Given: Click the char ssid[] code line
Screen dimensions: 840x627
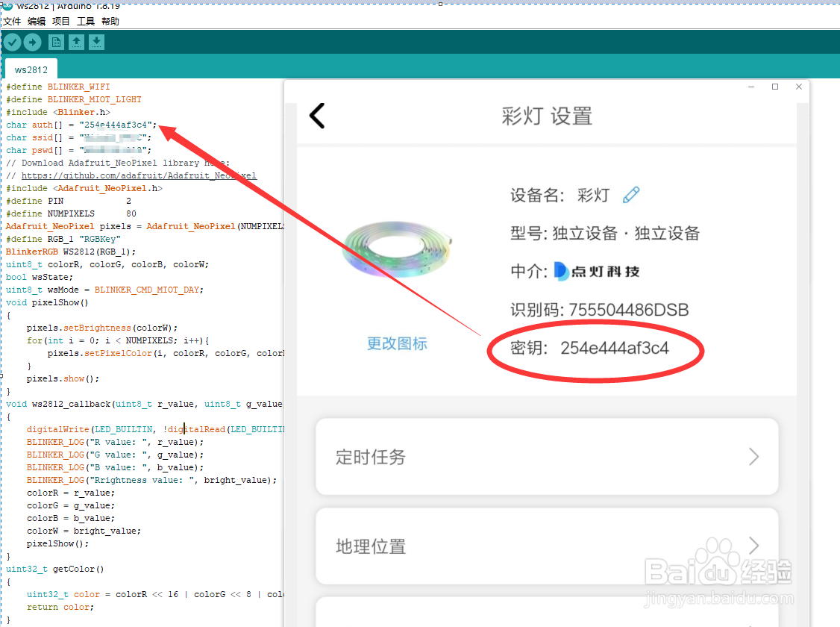Looking at the screenshot, I should pos(79,138).
